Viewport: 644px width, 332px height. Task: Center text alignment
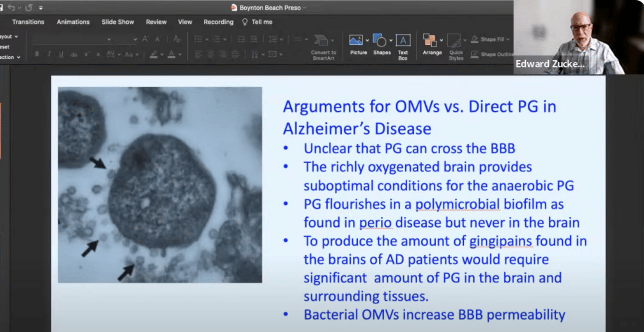[210, 54]
